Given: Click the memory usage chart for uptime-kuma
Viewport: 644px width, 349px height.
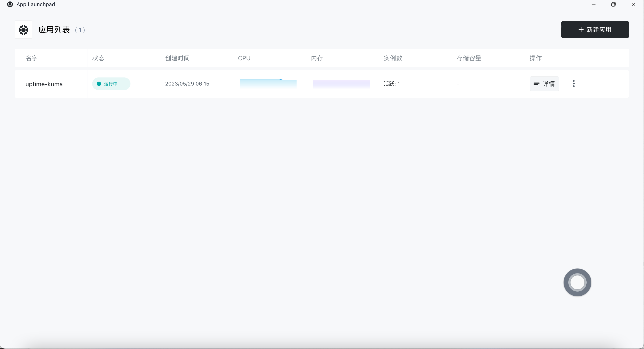Looking at the screenshot, I should pos(341,84).
